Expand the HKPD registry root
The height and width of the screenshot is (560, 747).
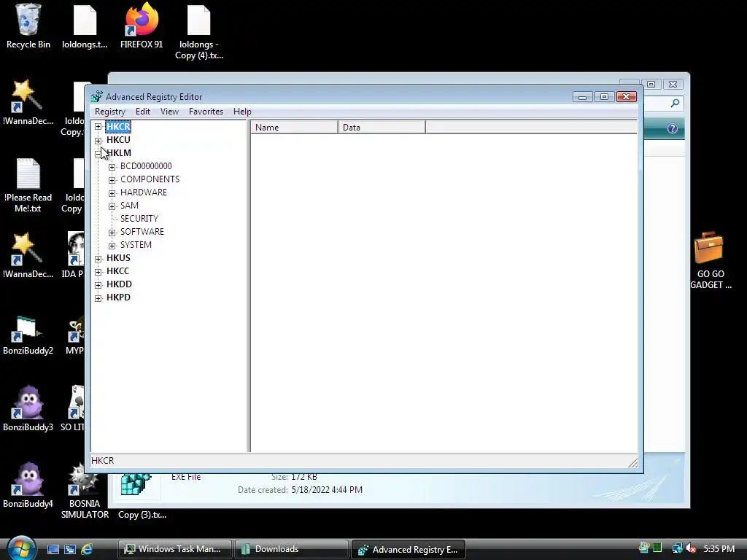tap(98, 298)
